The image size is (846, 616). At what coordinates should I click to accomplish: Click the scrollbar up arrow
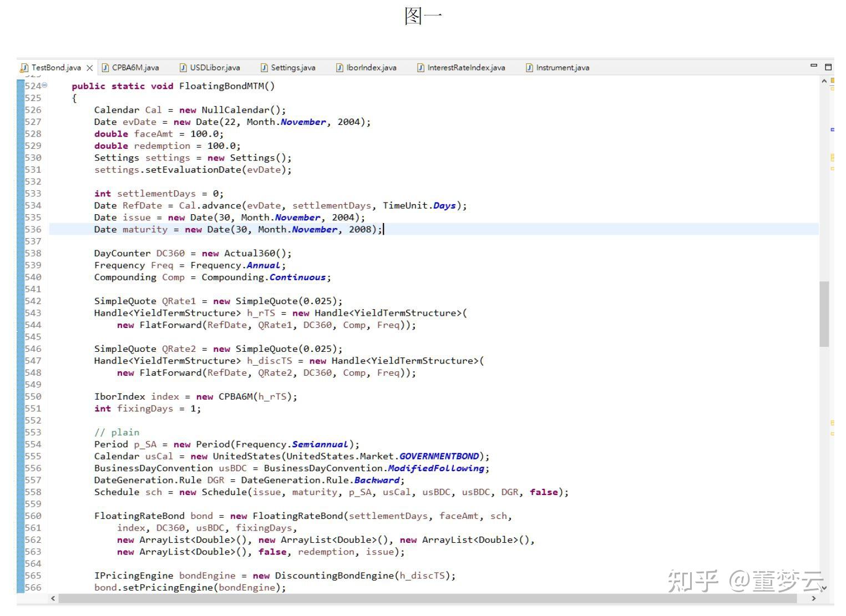tap(824, 80)
